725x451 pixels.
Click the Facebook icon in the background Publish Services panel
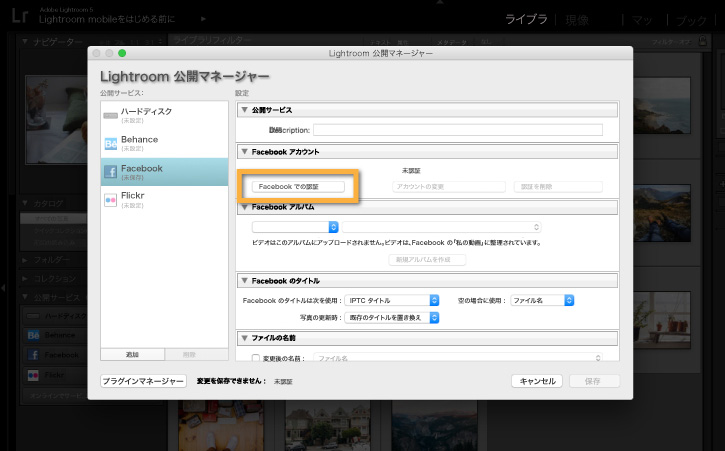point(33,355)
